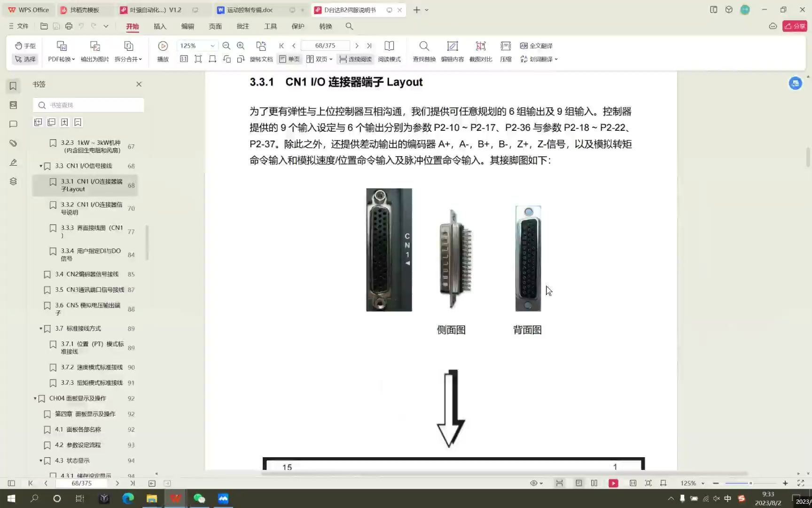Image resolution: width=812 pixels, height=508 pixels.
Task: Open the 开始 ribbon tab
Action: [133, 26]
